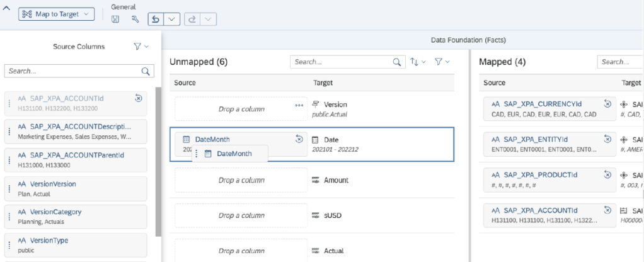The image size is (644, 262).
Task: Open the Map to Target dropdown
Action: 57,14
